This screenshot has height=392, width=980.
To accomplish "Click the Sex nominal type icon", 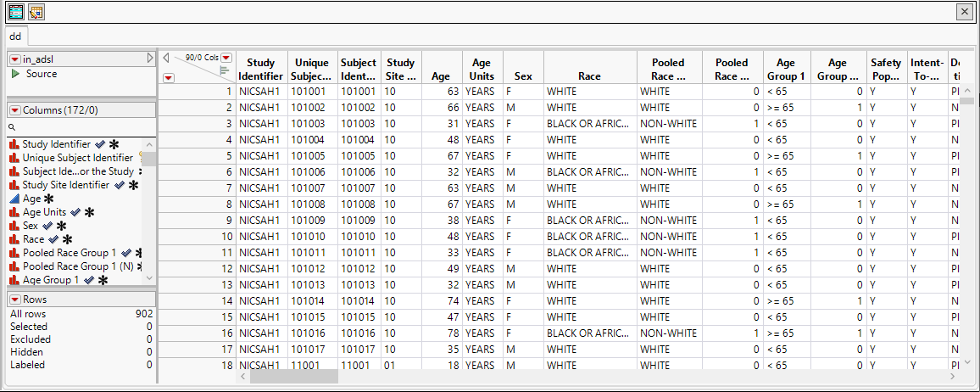I will [x=14, y=226].
